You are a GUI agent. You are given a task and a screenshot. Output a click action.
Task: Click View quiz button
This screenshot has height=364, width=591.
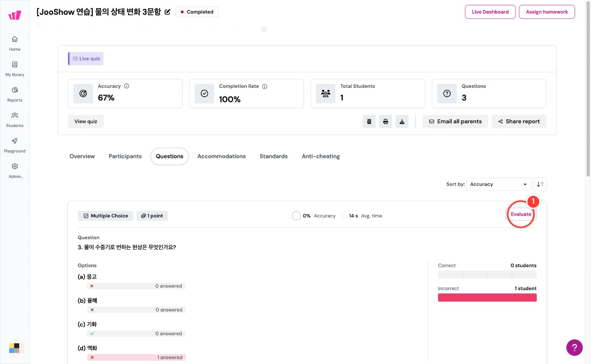click(86, 121)
